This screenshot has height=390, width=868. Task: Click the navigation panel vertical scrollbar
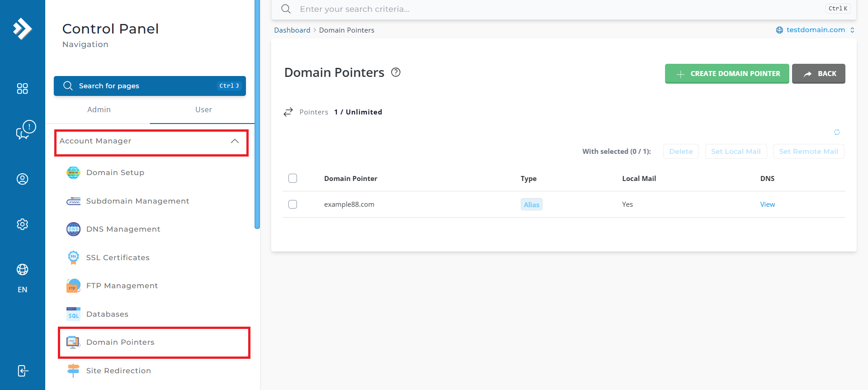coord(257,113)
